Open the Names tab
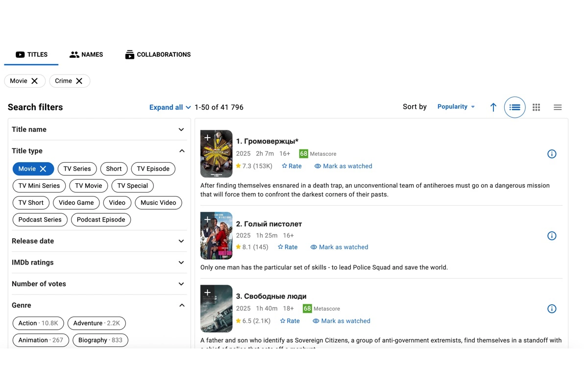Image resolution: width=588 pixels, height=392 pixels. click(x=86, y=54)
